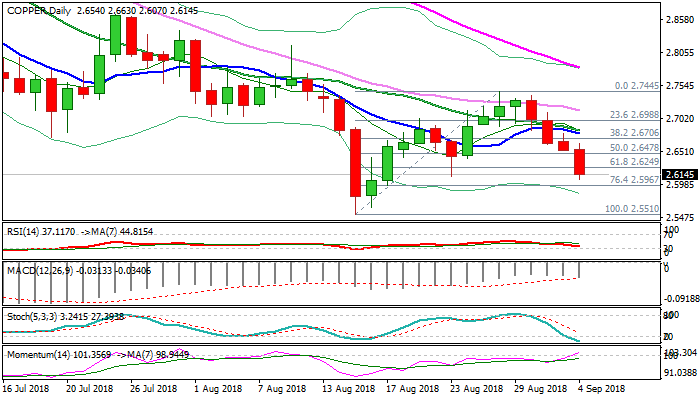
Task: Click the 16 Jul 2018 date label
Action: pyautogui.click(x=28, y=387)
